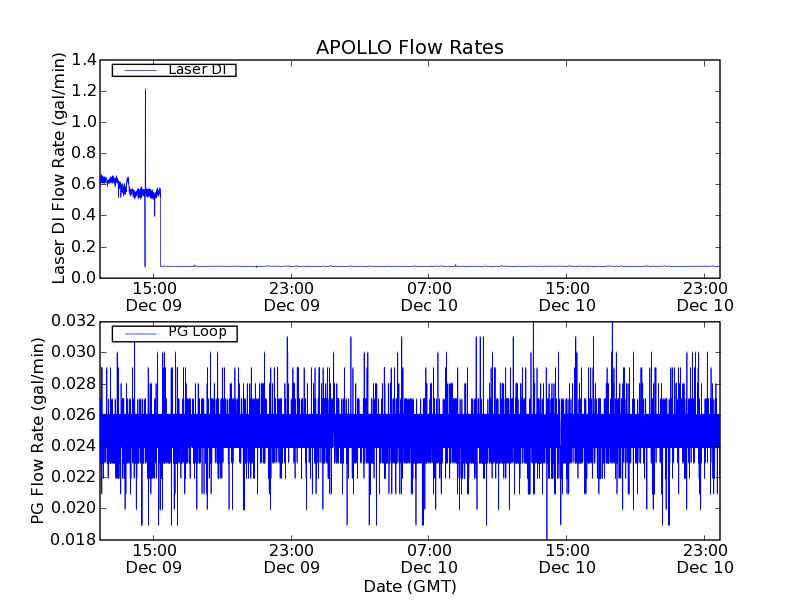
Task: Select 23:00 Dec 10 tick under bottom plot
Action: pyautogui.click(x=705, y=558)
